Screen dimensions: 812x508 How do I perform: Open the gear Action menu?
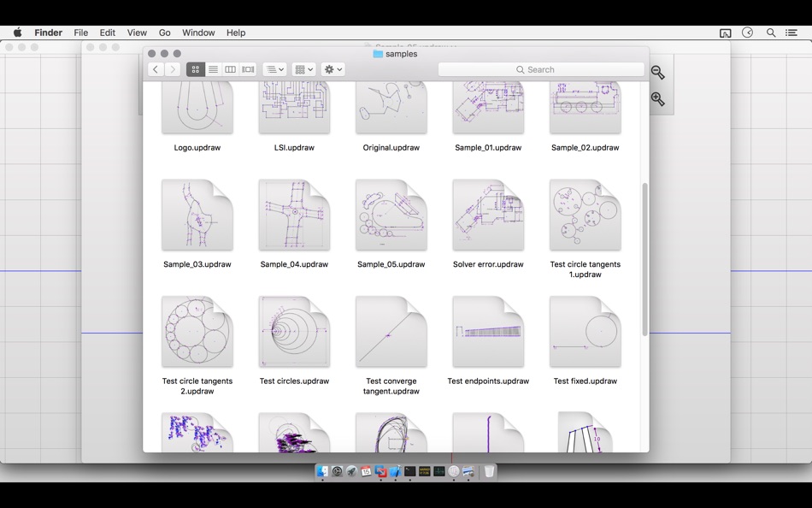(x=332, y=69)
